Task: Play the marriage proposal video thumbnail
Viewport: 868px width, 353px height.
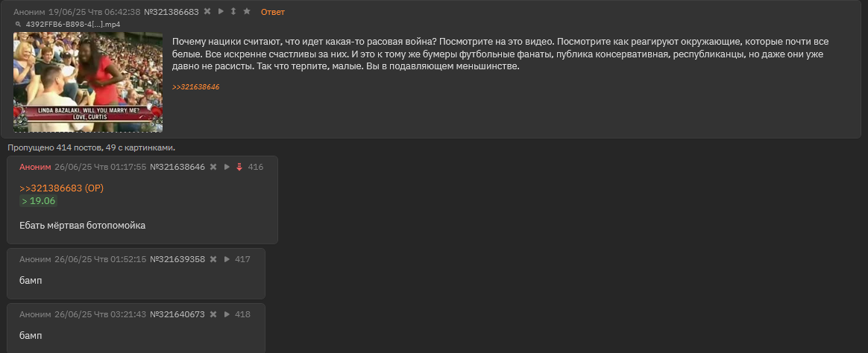Action: [x=88, y=83]
